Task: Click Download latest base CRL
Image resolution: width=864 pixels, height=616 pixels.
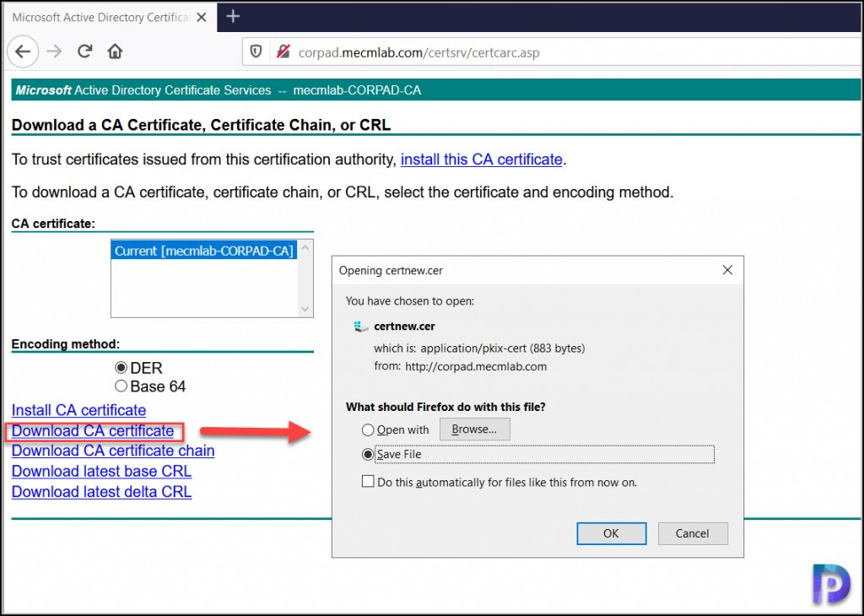Action: click(x=101, y=472)
